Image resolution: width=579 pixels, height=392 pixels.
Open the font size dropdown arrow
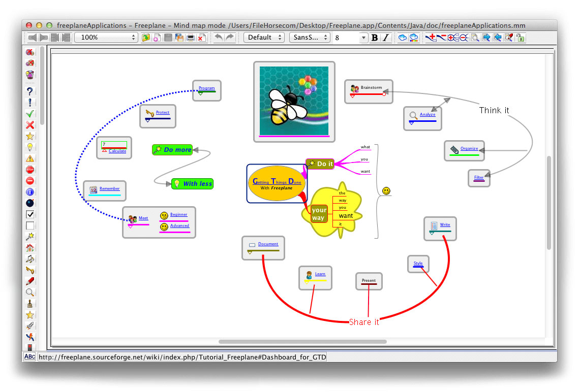tap(364, 38)
